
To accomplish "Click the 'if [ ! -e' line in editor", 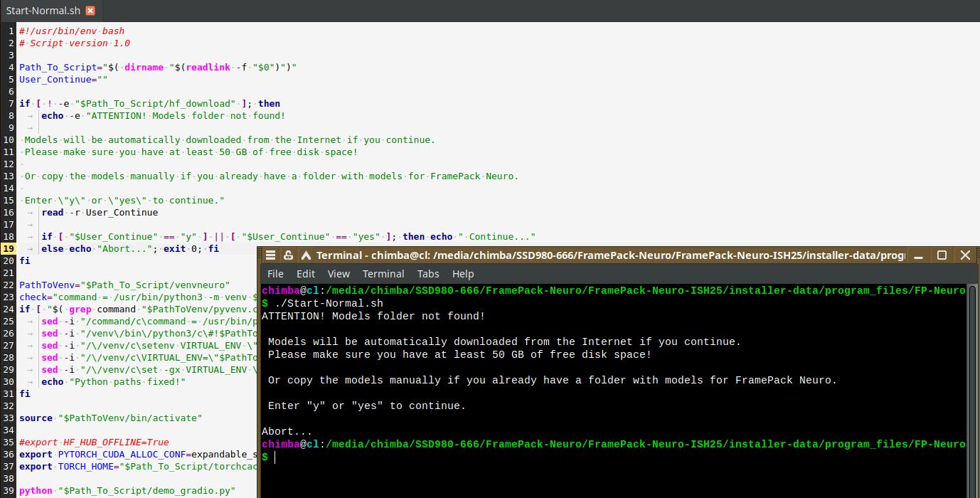I will point(149,104).
